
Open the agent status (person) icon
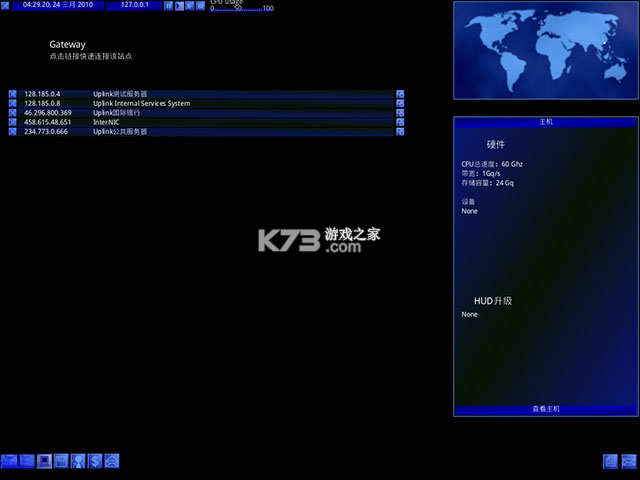[78, 461]
